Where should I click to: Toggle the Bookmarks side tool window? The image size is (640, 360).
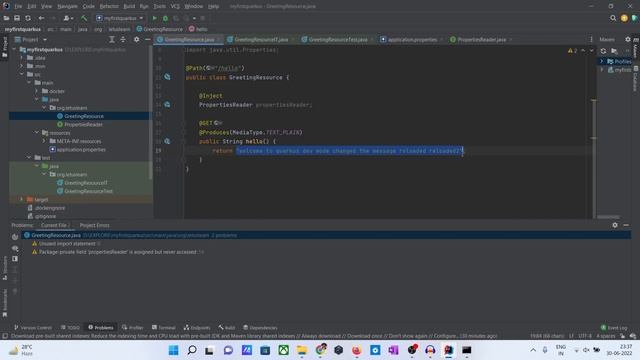click(x=4, y=302)
